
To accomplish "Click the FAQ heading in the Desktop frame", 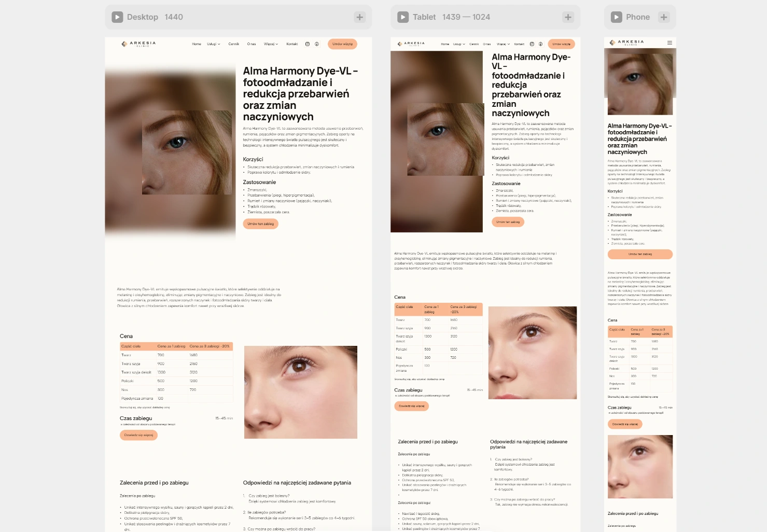I will tap(297, 483).
